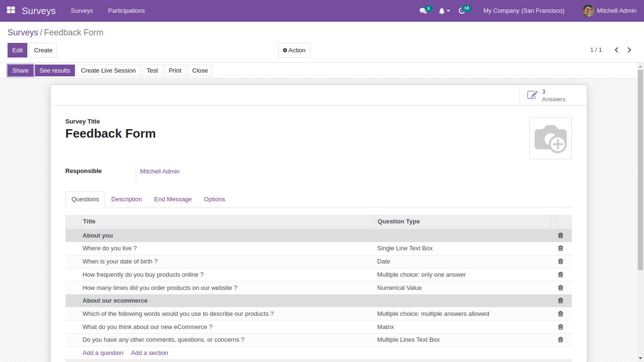Delete the "About our ecommerce" section

560,300
